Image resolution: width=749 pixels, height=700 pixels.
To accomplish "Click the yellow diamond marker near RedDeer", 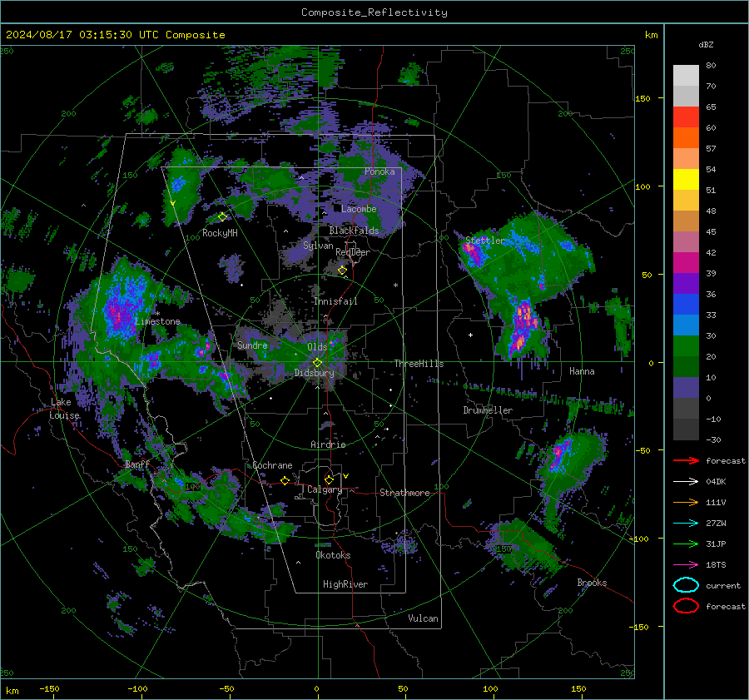I will tap(342, 271).
